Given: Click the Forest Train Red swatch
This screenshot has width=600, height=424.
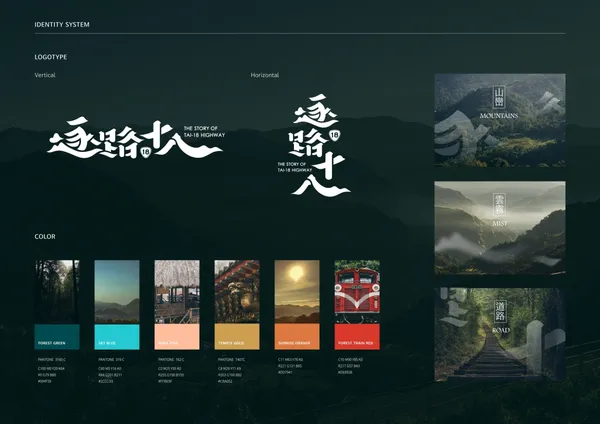Looking at the screenshot, I should (357, 337).
